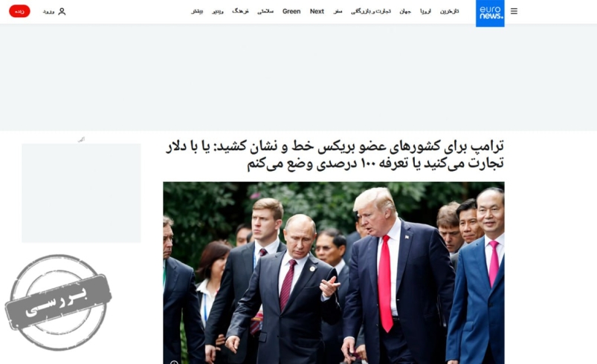Click the بررسی stamp graphic
597x364 pixels.
coord(58,302)
